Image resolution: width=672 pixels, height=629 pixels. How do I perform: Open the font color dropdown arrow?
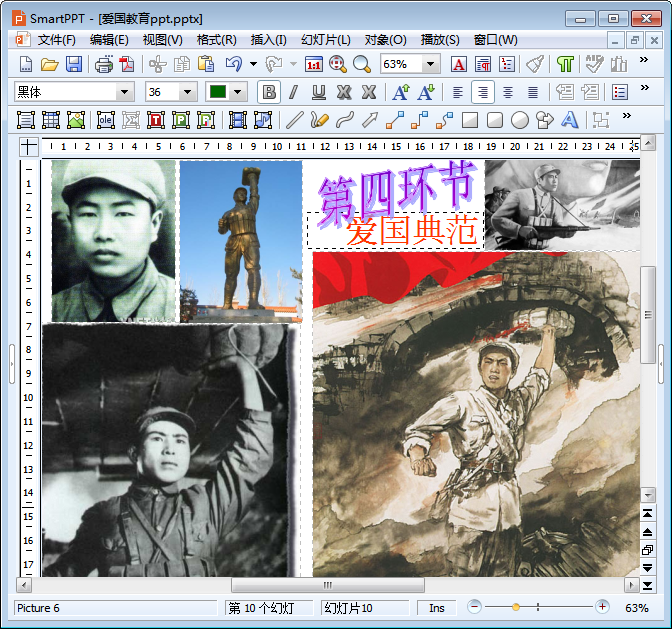[x=237, y=92]
